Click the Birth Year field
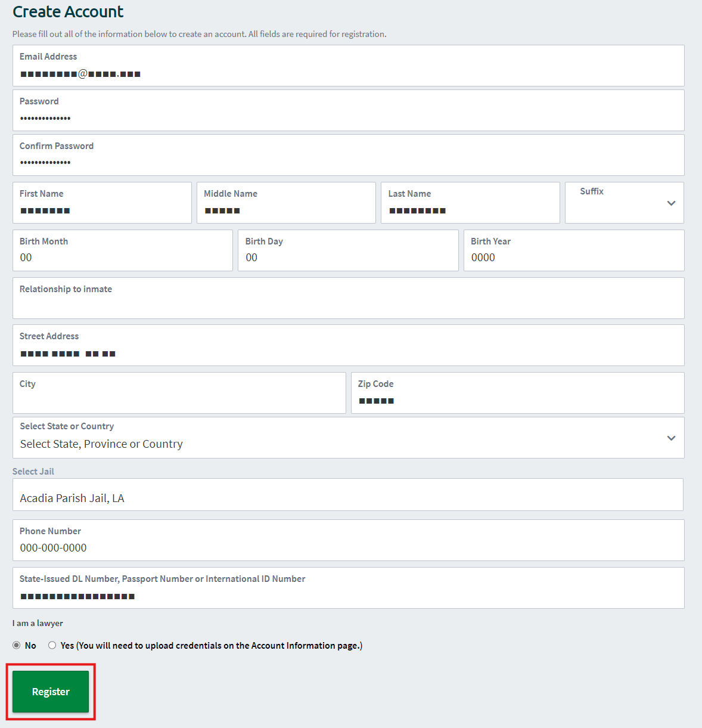702x728 pixels. tap(573, 250)
